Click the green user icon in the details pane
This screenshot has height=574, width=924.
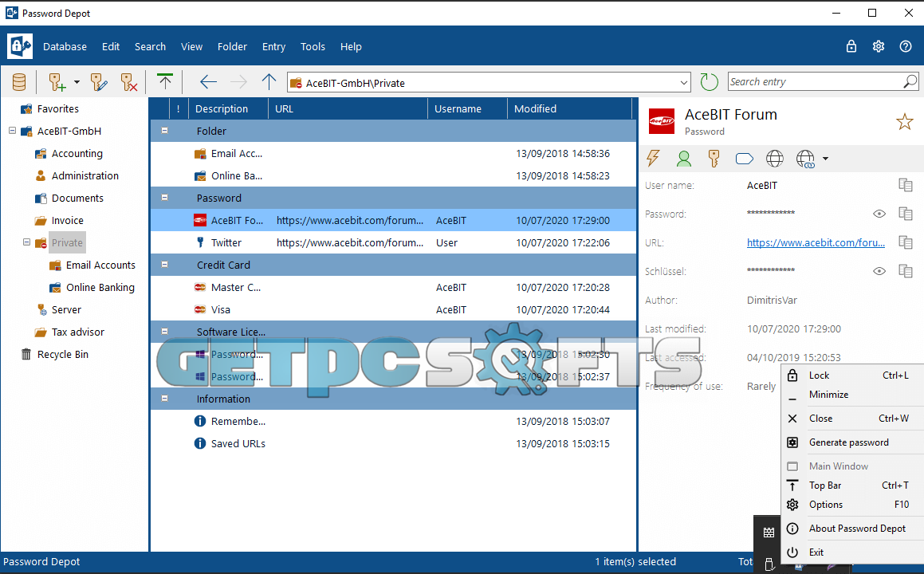click(x=683, y=158)
